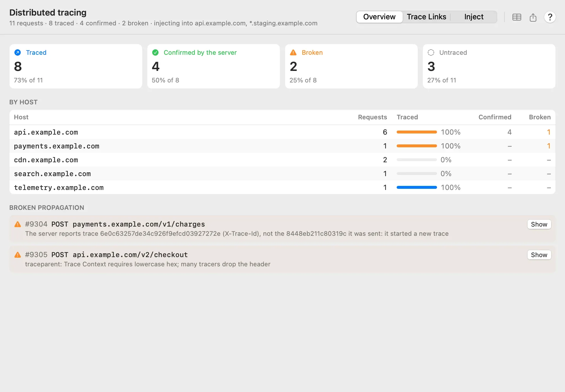The height and width of the screenshot is (392, 565).
Task: Click the orange Broken warning icon in card
Action: 293,52
